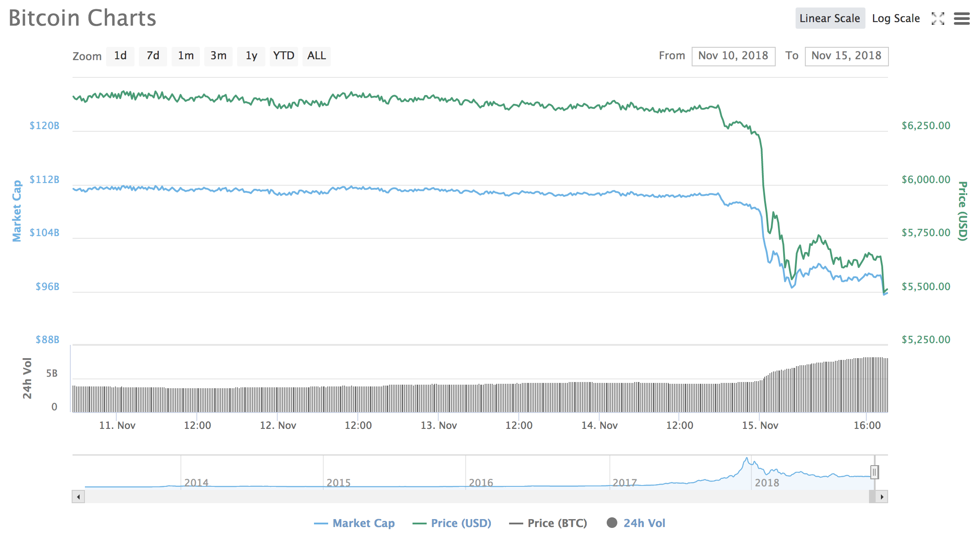Switch to Linear Scale

[x=830, y=18]
